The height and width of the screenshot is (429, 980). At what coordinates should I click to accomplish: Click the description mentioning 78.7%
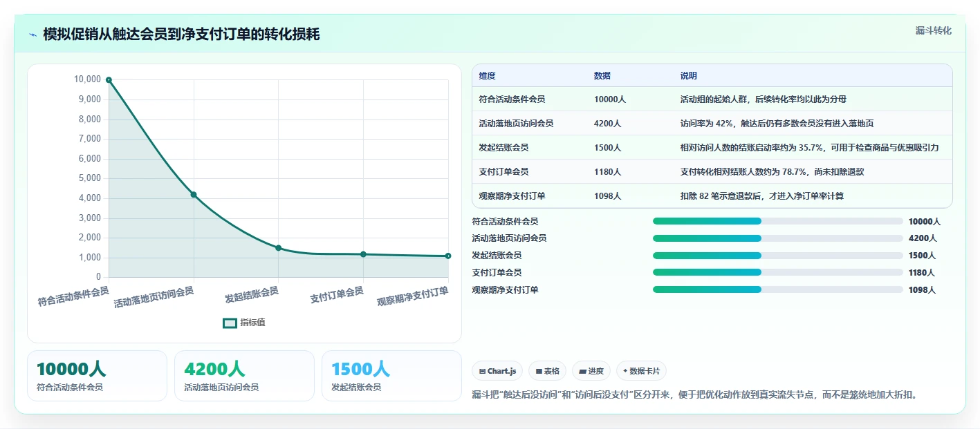point(772,172)
